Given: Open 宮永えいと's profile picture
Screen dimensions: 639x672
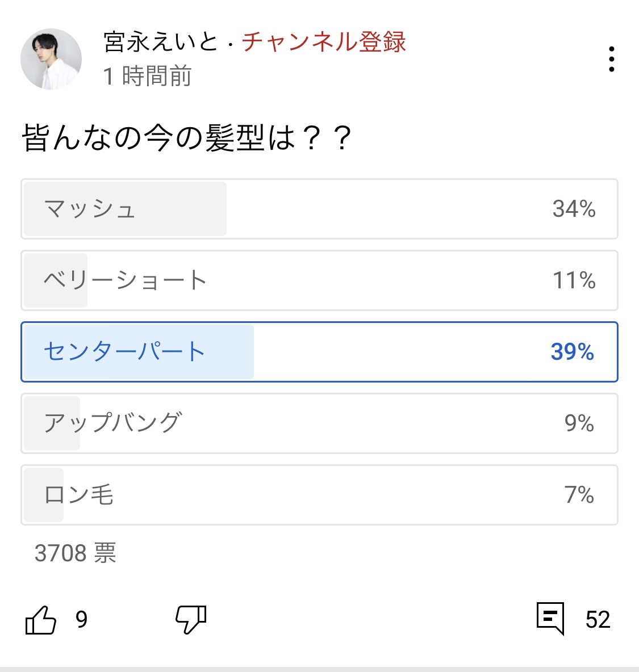Looking at the screenshot, I should click(x=51, y=59).
